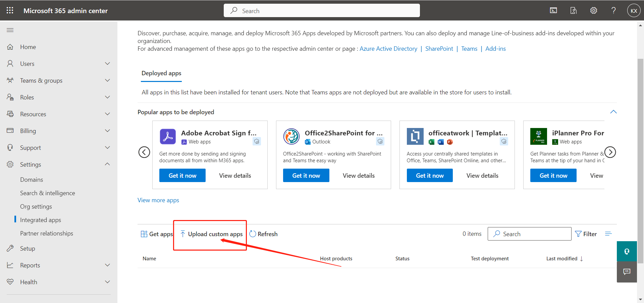The width and height of the screenshot is (644, 303).
Task: Open Search & intelligence under Settings
Action: point(48,193)
